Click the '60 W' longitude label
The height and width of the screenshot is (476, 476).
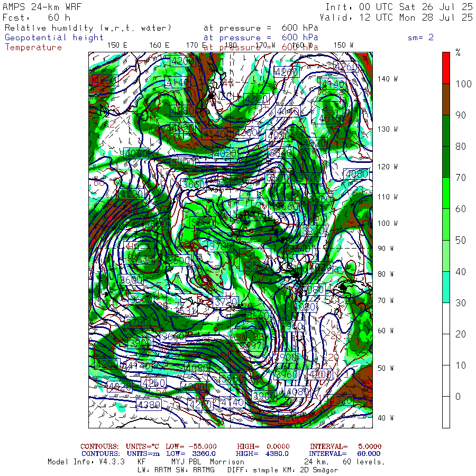point(386,331)
